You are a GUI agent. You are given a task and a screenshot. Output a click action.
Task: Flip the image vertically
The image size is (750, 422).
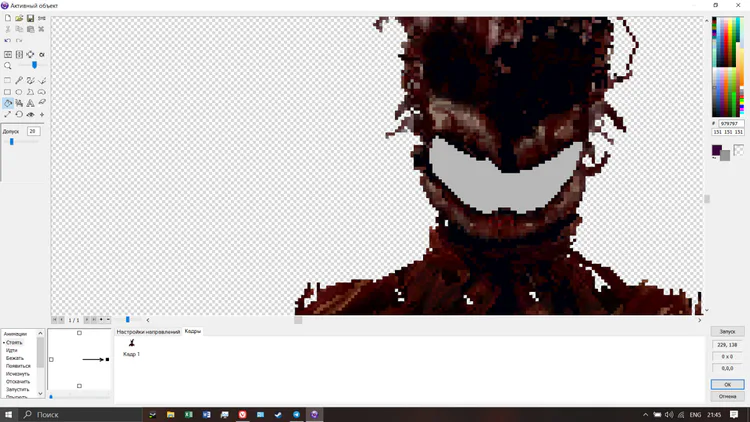[19, 55]
